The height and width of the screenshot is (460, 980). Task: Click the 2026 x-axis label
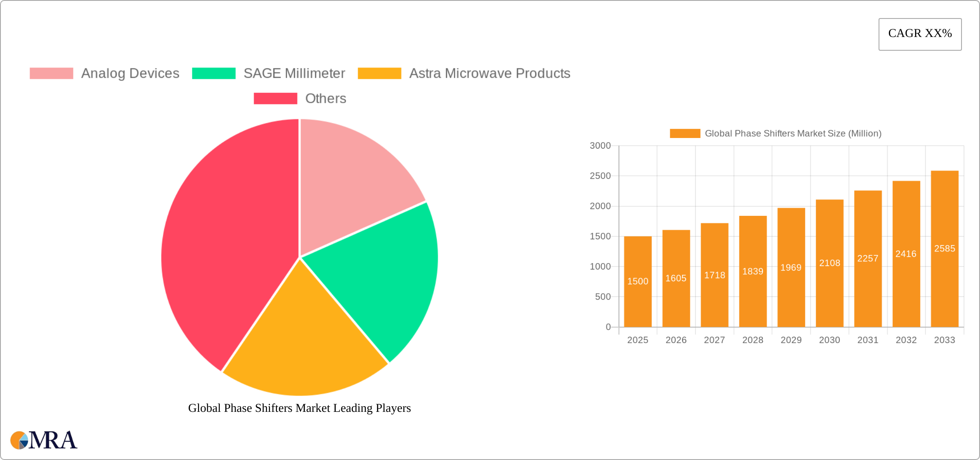pyautogui.click(x=676, y=340)
